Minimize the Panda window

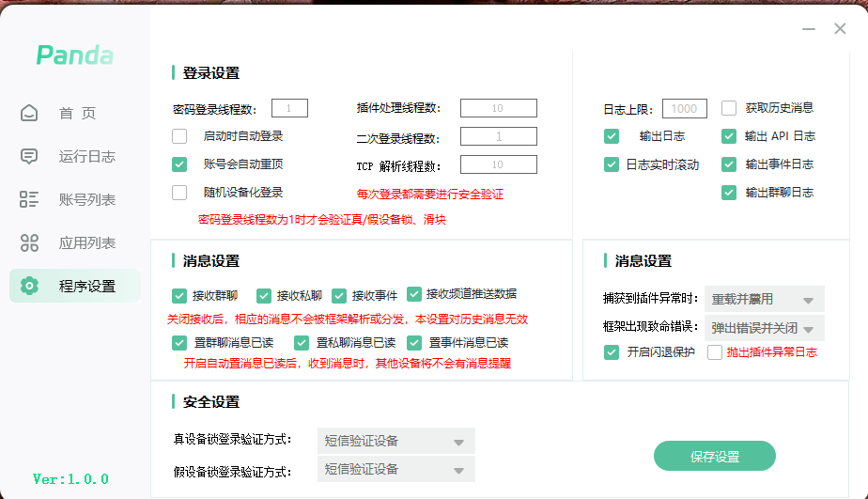coord(808,29)
